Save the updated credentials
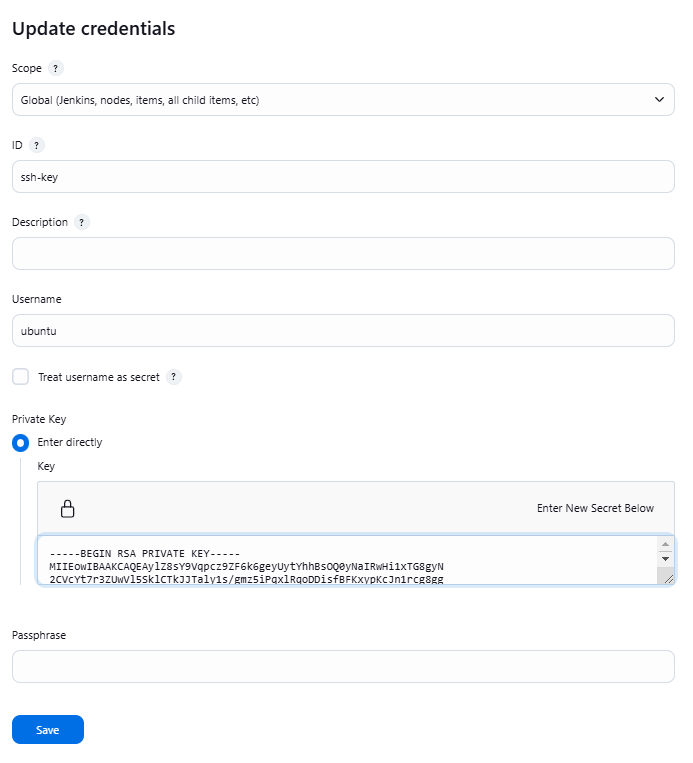 point(48,729)
